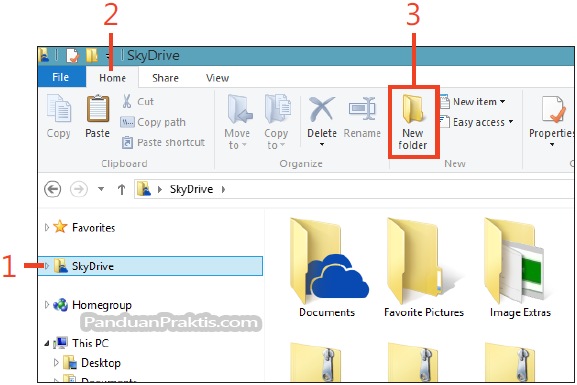577x385 pixels.
Task: Click SkyDrive in the address bar
Action: (191, 189)
